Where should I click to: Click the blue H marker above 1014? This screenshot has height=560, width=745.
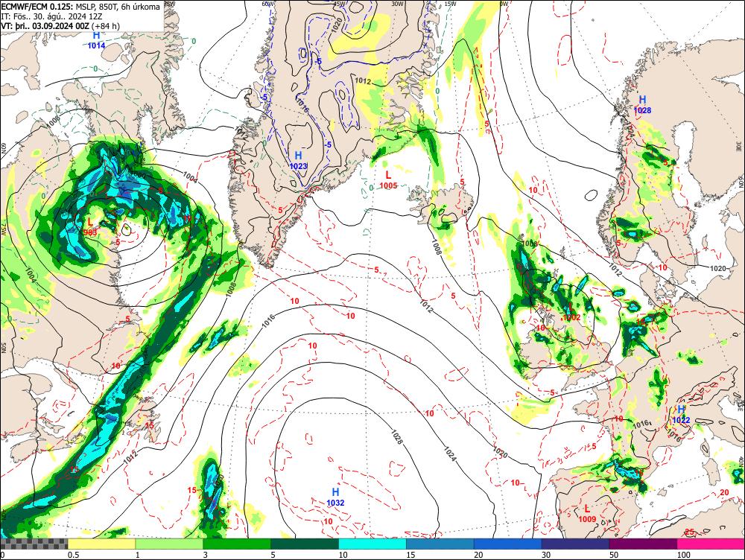[x=96, y=35]
